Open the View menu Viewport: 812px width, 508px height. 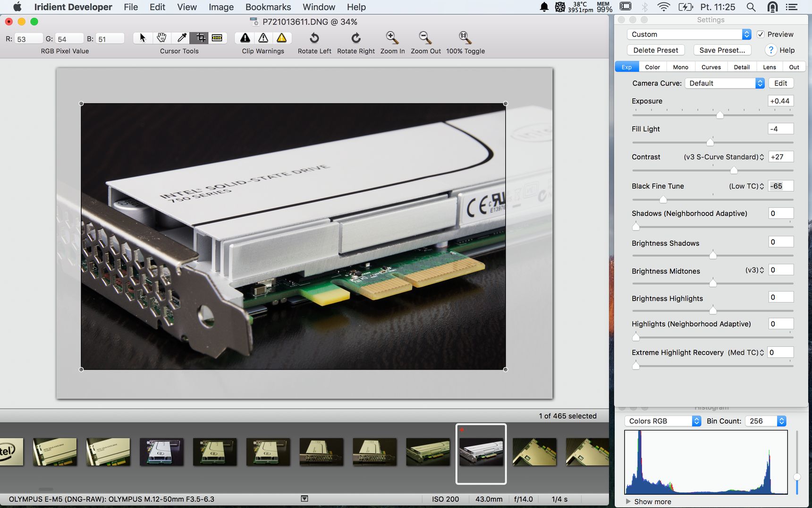click(x=187, y=7)
